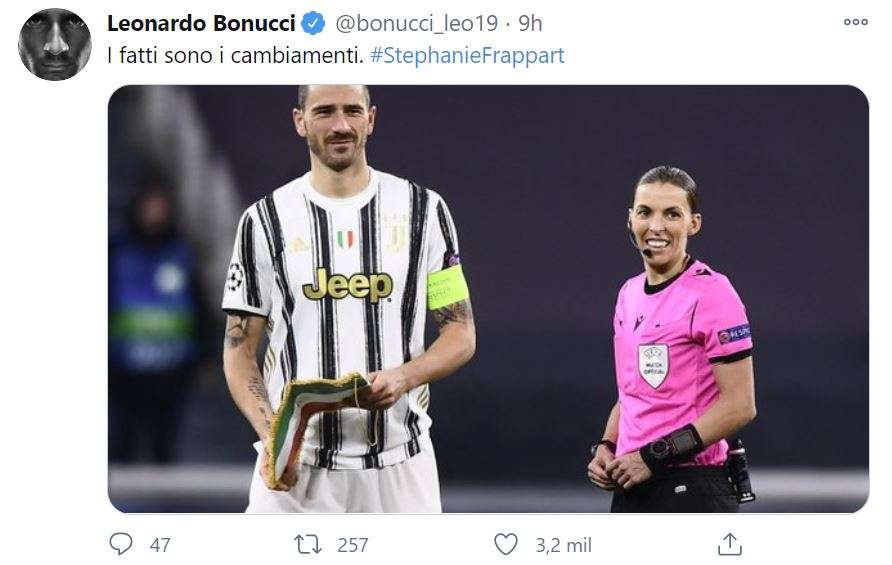Click the tweet text 'I fatti sono i cambiamenti.'
Image resolution: width=892 pixels, height=565 pixels.
tap(235, 56)
